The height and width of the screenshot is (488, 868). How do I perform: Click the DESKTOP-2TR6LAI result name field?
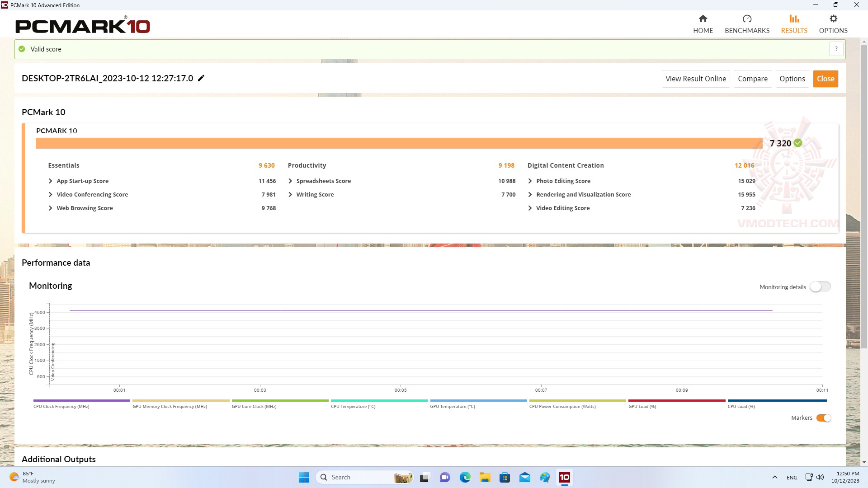pyautogui.click(x=107, y=78)
